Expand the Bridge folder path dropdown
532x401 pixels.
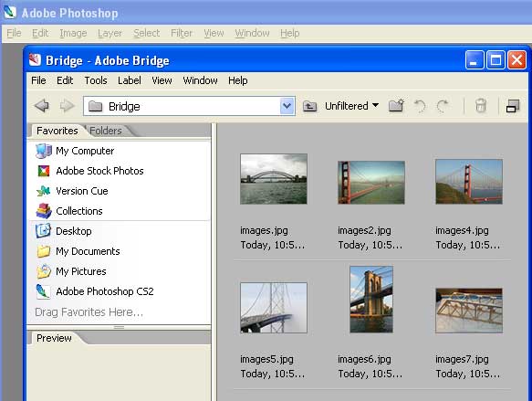coord(287,106)
